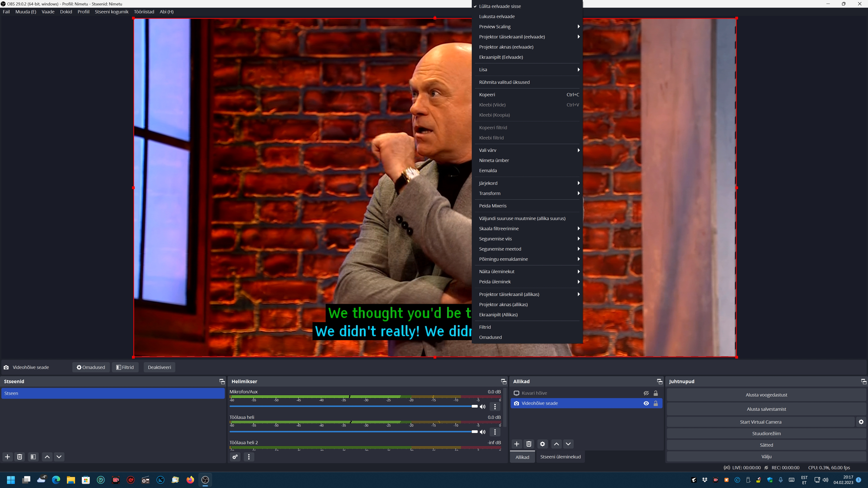
Task: Expand Transform submenu
Action: point(527,193)
